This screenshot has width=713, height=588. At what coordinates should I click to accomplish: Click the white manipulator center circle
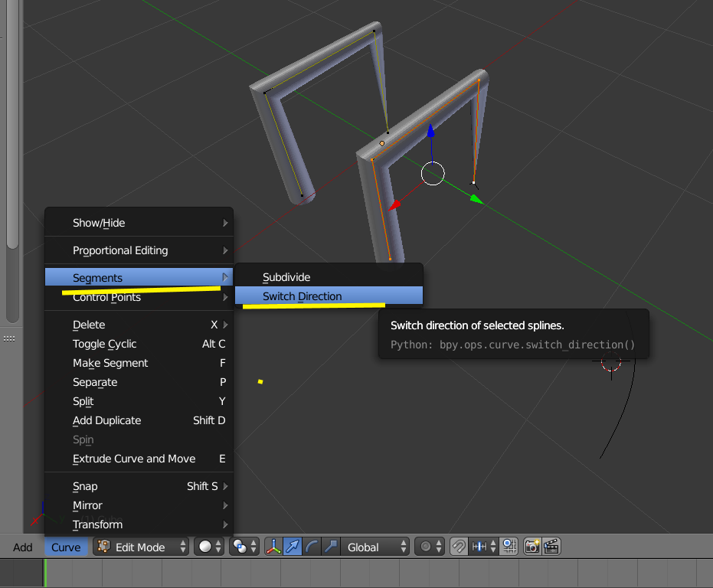tap(433, 173)
